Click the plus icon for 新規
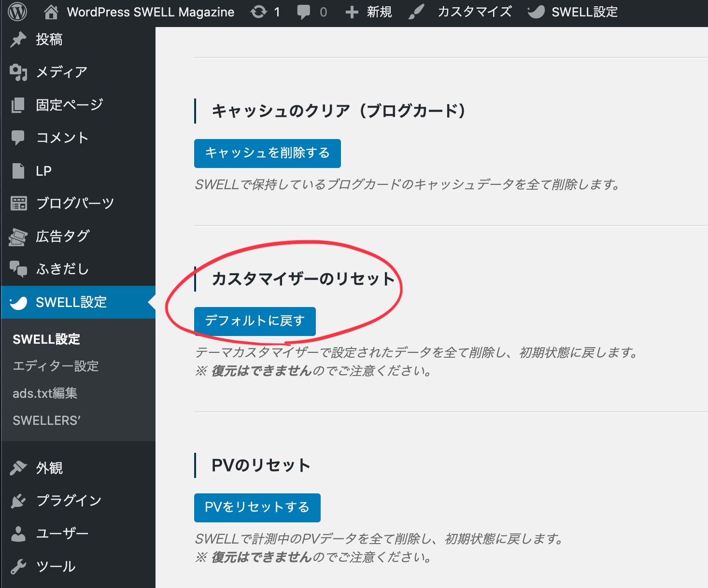The image size is (708, 588). 352,12
